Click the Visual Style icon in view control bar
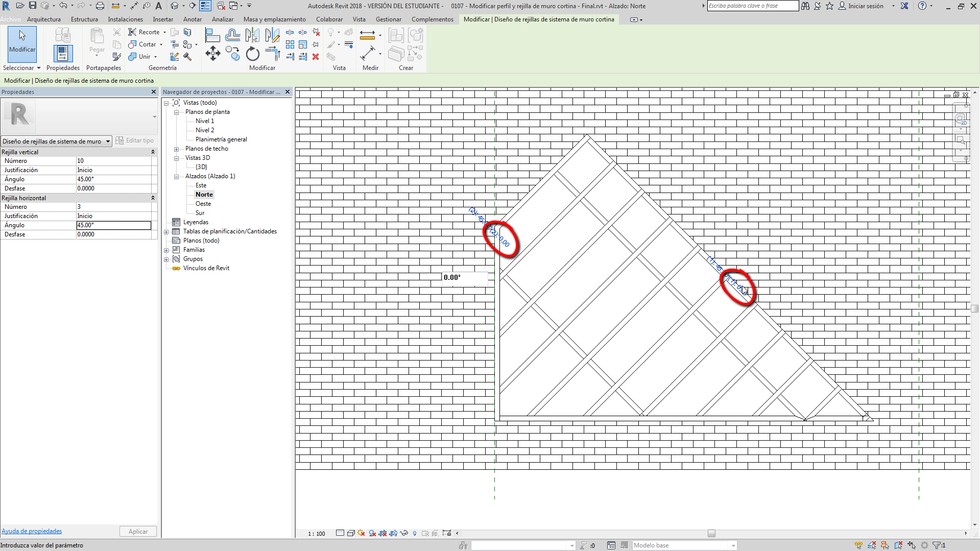 pos(351,533)
